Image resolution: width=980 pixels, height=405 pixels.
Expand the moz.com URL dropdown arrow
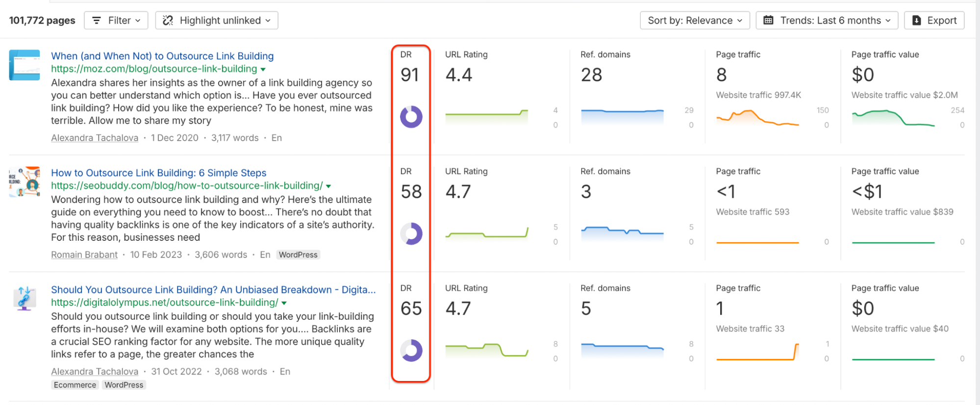263,70
